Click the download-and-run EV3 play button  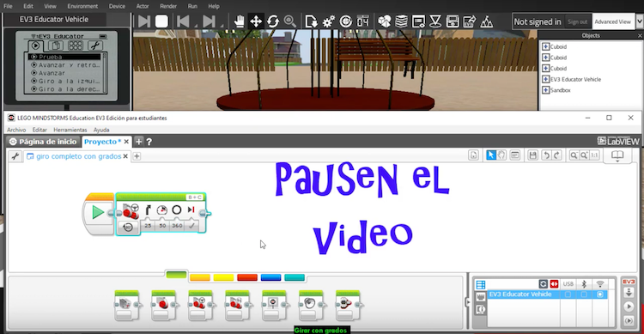point(629,307)
